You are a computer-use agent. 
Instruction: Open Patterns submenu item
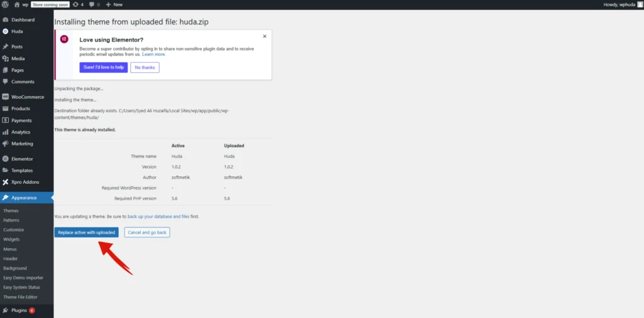coord(11,220)
